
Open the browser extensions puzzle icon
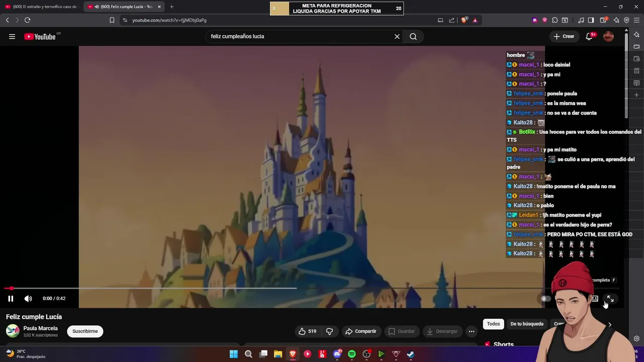[x=555, y=20]
